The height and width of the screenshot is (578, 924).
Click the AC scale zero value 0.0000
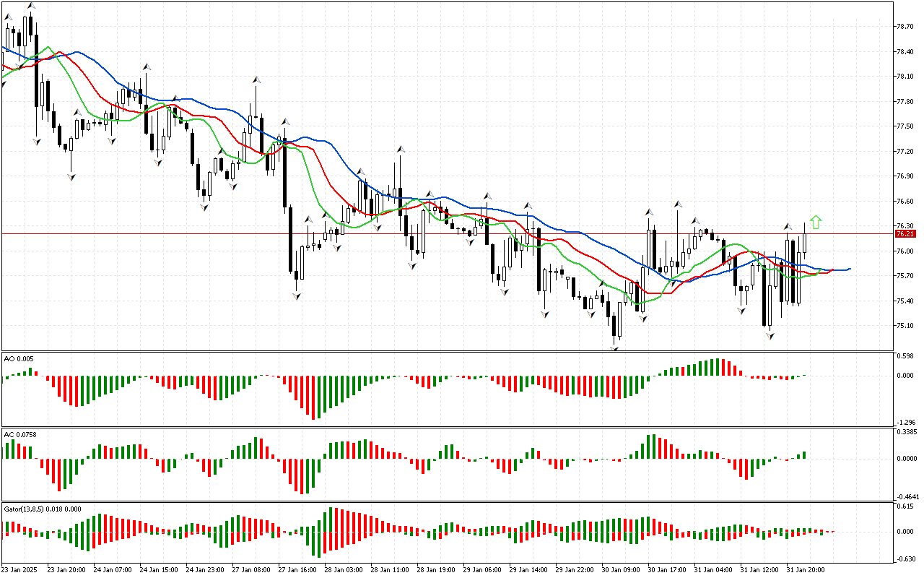pos(907,458)
